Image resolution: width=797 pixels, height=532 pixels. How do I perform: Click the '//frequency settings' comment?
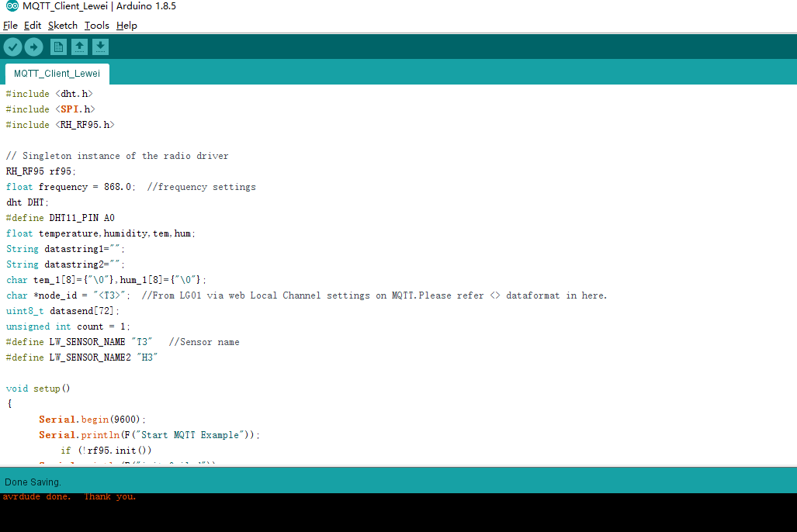201,187
